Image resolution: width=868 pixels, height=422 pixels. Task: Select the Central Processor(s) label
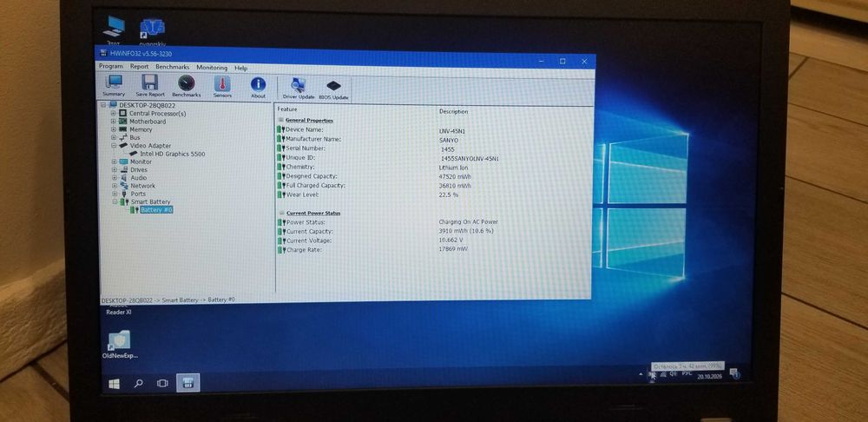click(158, 114)
